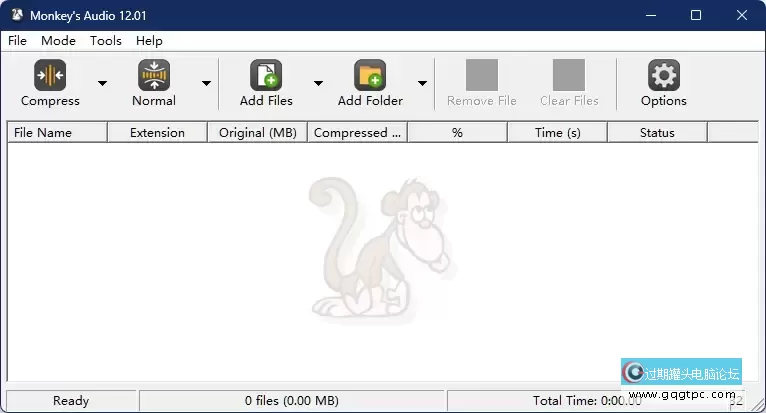Open the Add Folder dropdown arrow
Image resolution: width=766 pixels, height=413 pixels.
[422, 84]
